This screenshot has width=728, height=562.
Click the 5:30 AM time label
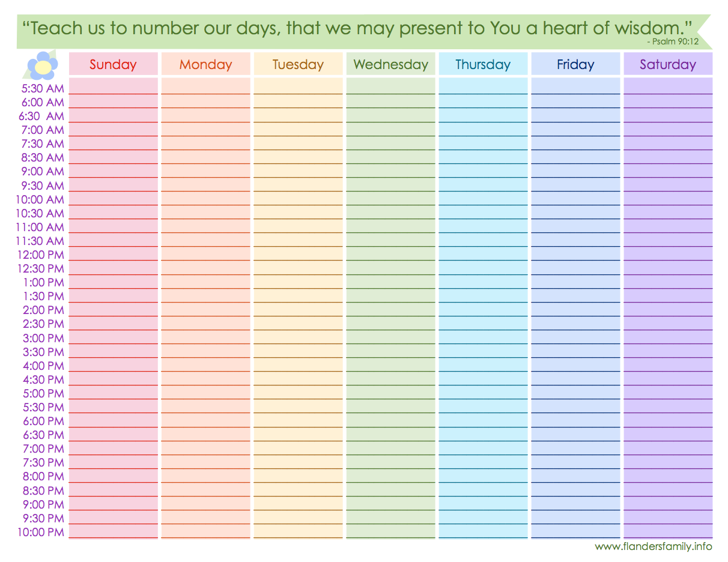click(42, 89)
